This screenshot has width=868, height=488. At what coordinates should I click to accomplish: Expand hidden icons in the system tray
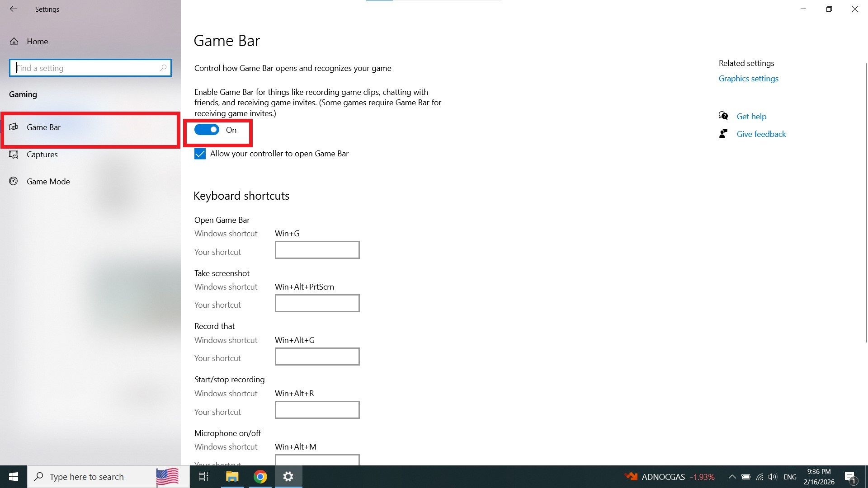[x=732, y=476]
